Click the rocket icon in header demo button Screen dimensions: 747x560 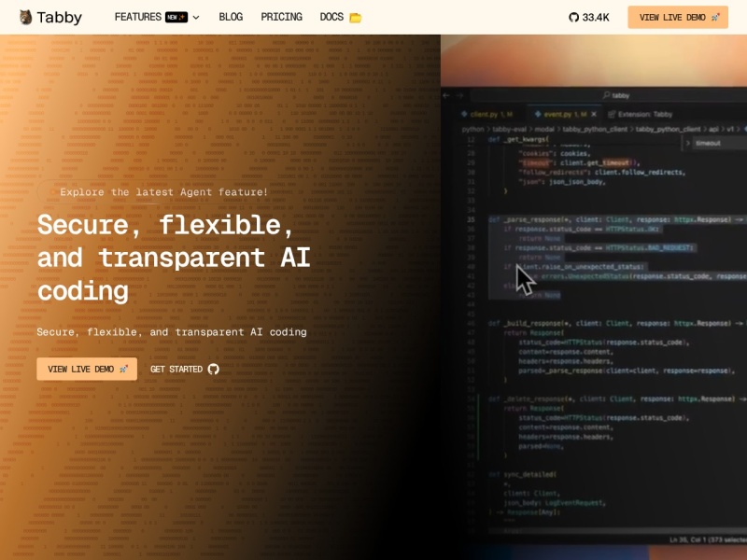715,17
